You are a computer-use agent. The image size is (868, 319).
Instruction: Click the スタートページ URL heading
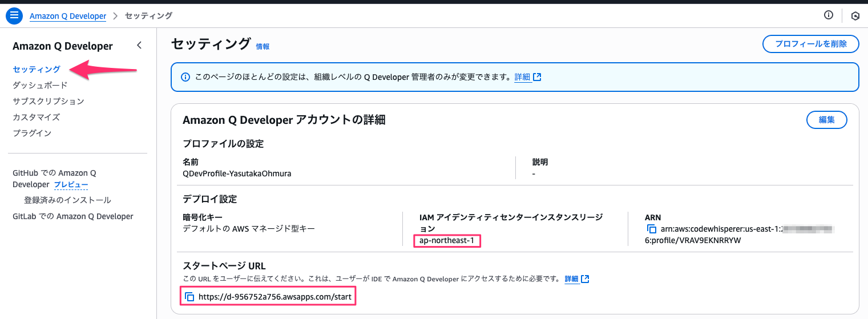[x=224, y=266]
